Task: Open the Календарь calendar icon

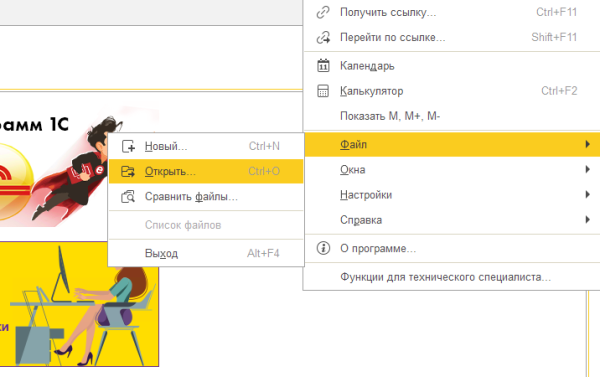Action: [323, 65]
